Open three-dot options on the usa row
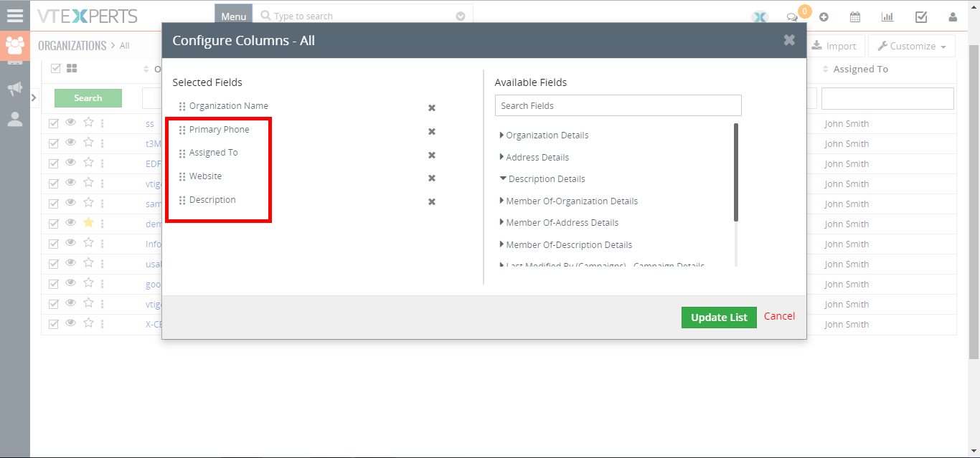The image size is (980, 458). pyautogui.click(x=103, y=264)
